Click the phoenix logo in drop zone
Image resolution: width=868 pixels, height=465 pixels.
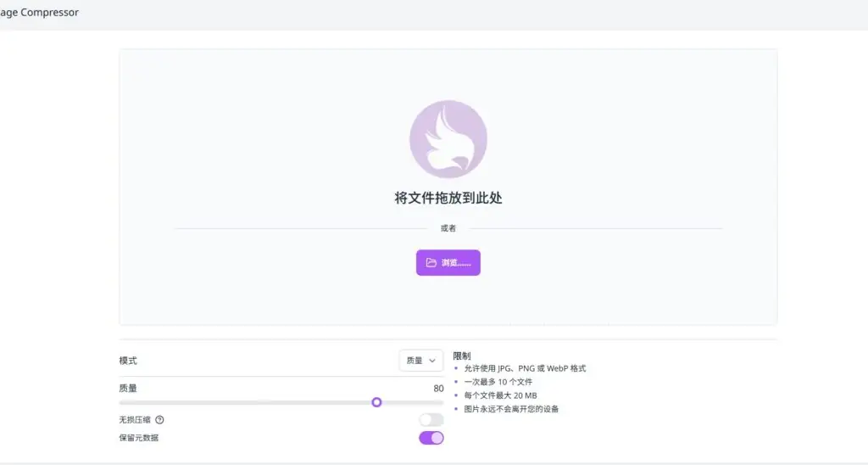(x=448, y=139)
